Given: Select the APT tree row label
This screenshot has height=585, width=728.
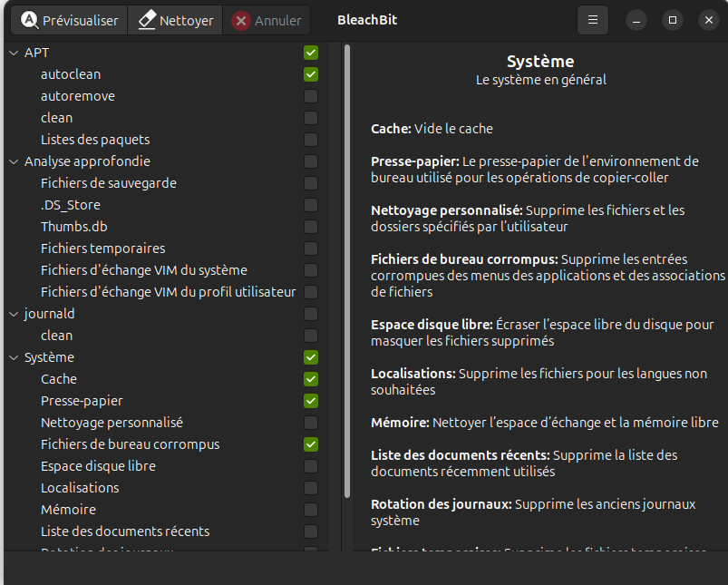Looking at the screenshot, I should click(36, 53).
